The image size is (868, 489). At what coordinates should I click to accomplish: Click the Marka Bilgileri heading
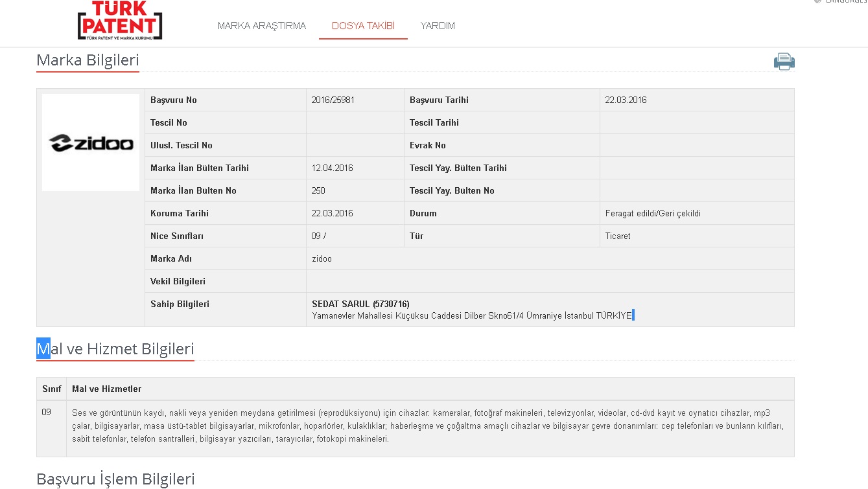88,60
